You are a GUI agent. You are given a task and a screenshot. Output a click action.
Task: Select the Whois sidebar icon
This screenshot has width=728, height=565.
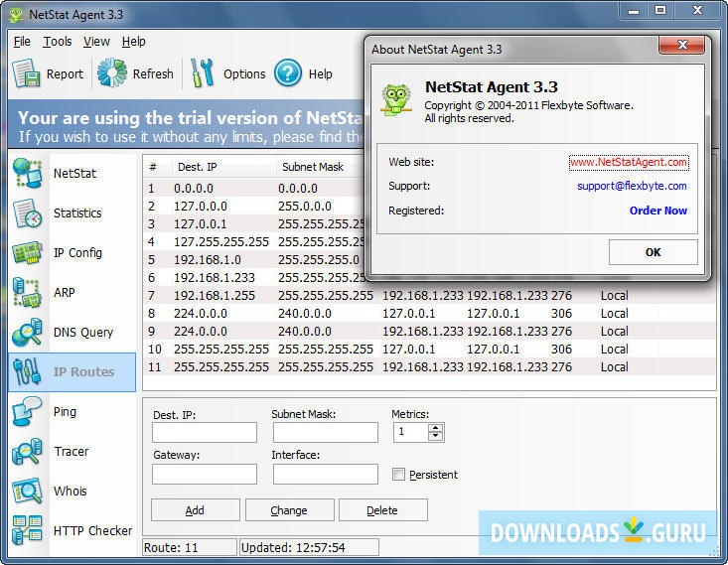(x=28, y=491)
